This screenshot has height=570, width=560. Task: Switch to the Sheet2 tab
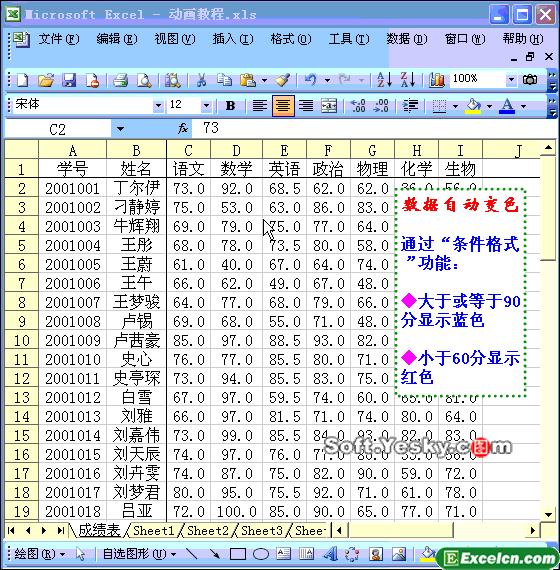click(x=208, y=531)
